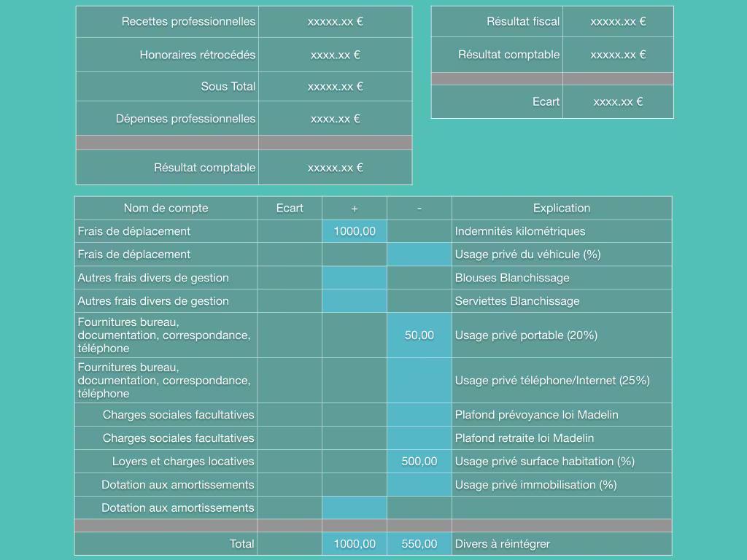Click the Ecart label in summary table
The width and height of the screenshot is (747, 560).
click(x=546, y=101)
